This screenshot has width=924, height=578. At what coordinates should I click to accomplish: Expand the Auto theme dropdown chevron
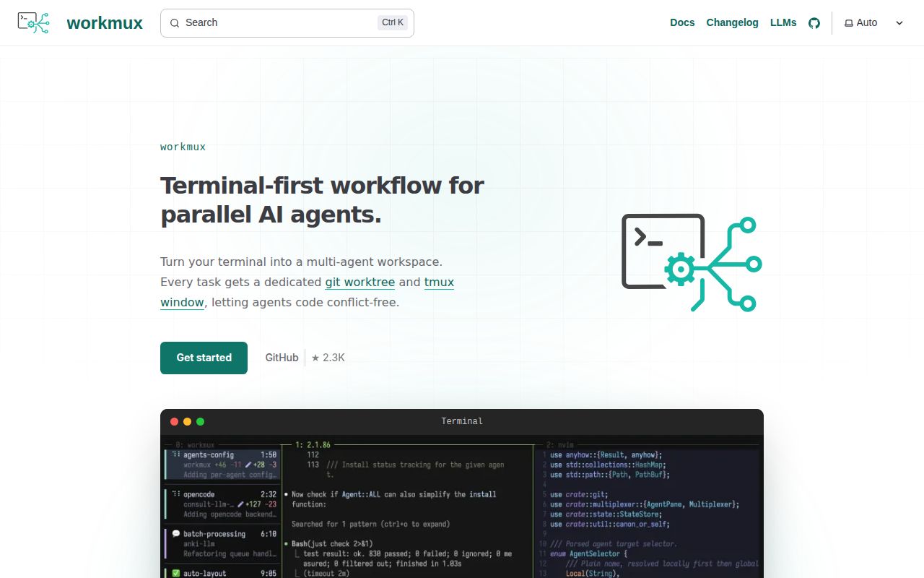(899, 23)
